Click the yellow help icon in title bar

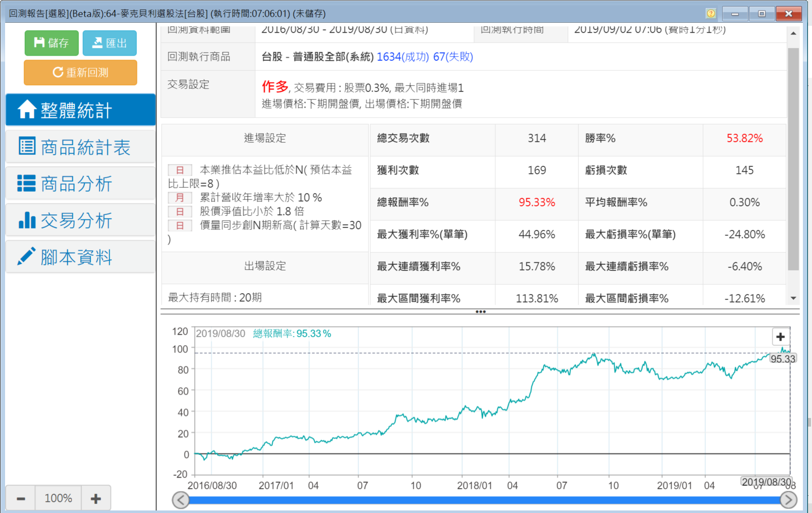(711, 14)
